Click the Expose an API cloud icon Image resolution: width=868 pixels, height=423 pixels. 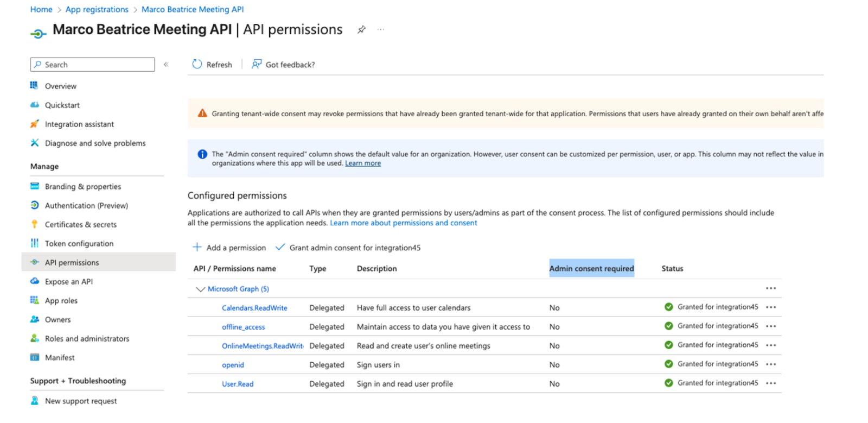pos(35,281)
